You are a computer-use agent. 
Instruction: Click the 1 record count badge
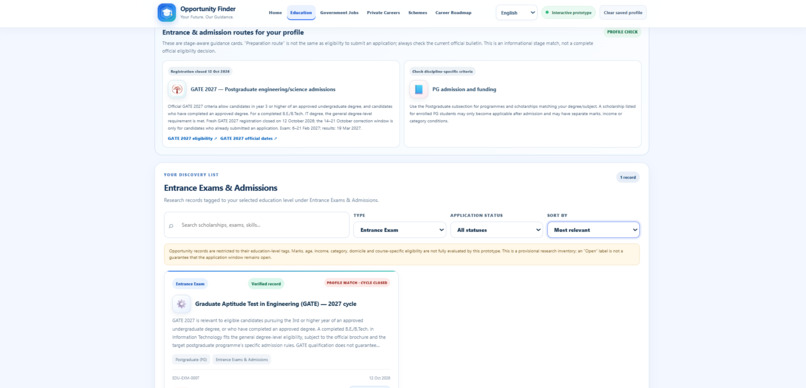tap(628, 177)
